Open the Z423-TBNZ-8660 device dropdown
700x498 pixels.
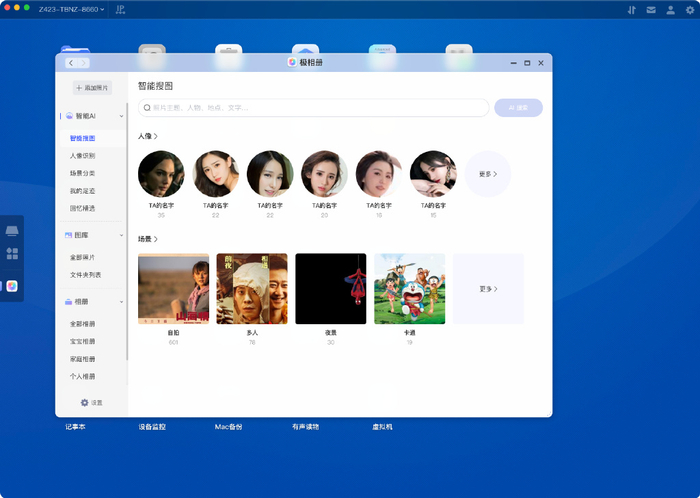tap(71, 9)
